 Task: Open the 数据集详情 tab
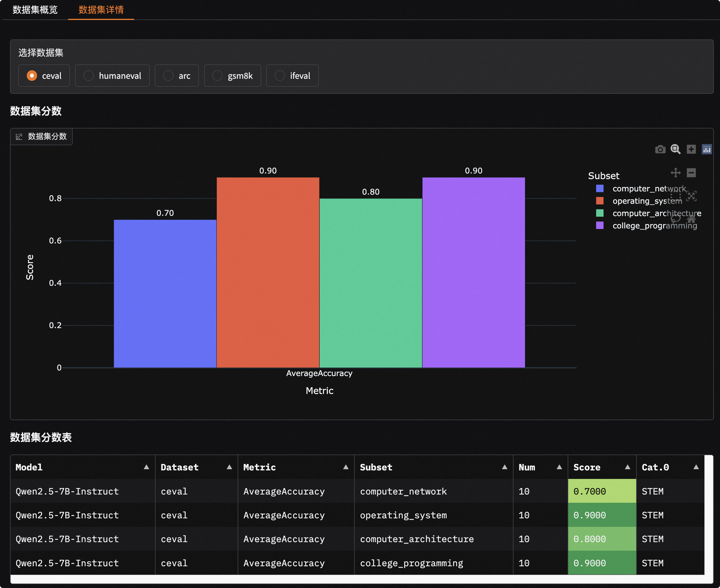pyautogui.click(x=101, y=9)
